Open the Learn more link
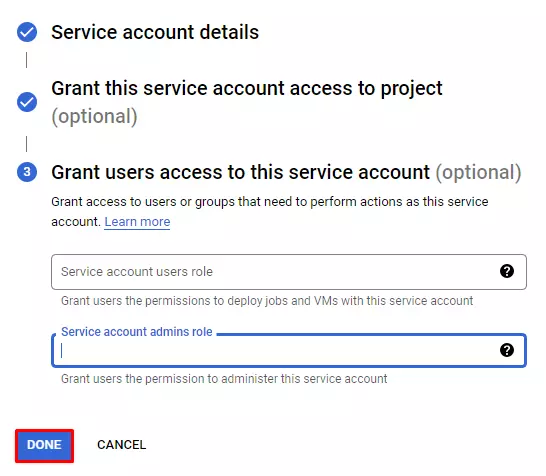The width and height of the screenshot is (546, 476). click(137, 222)
